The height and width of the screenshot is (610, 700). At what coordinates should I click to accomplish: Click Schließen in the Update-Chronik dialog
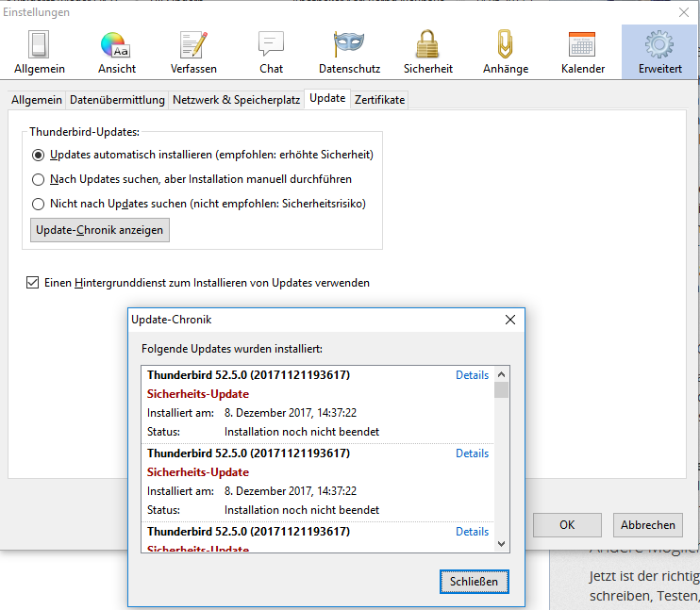pos(474,582)
